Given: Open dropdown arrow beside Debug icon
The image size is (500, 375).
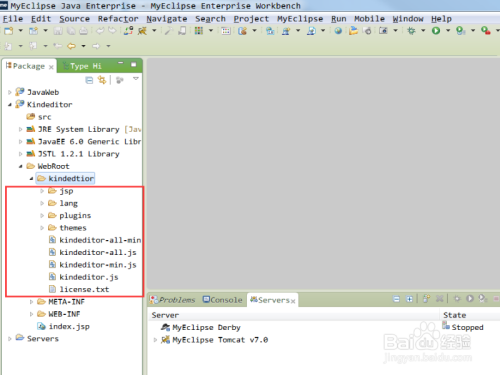Looking at the screenshot, I should (423, 31).
